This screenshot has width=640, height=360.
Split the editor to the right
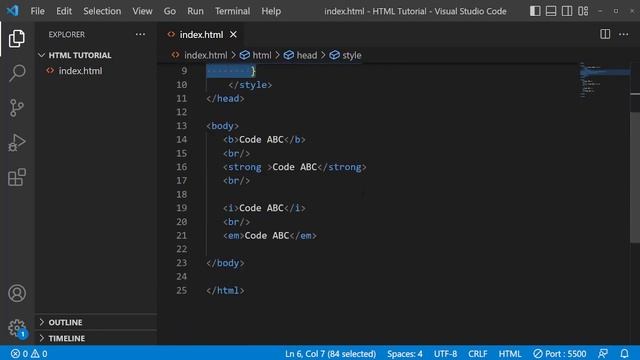coord(605,34)
